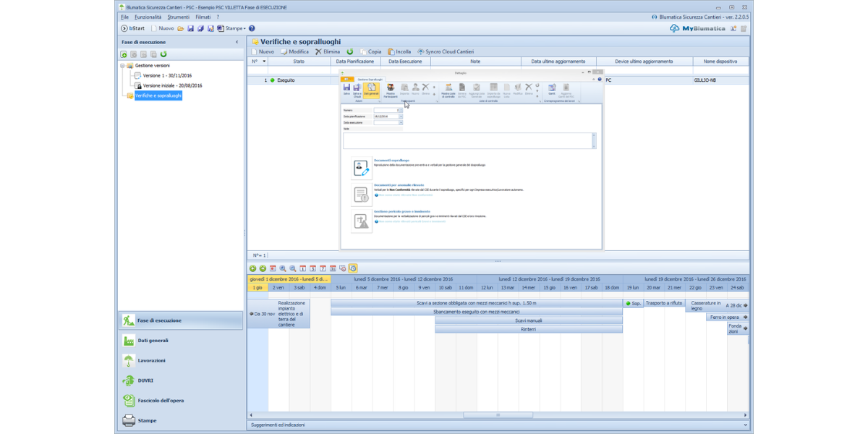
Task: Click the blue Help question mark icon
Action: pos(252,28)
